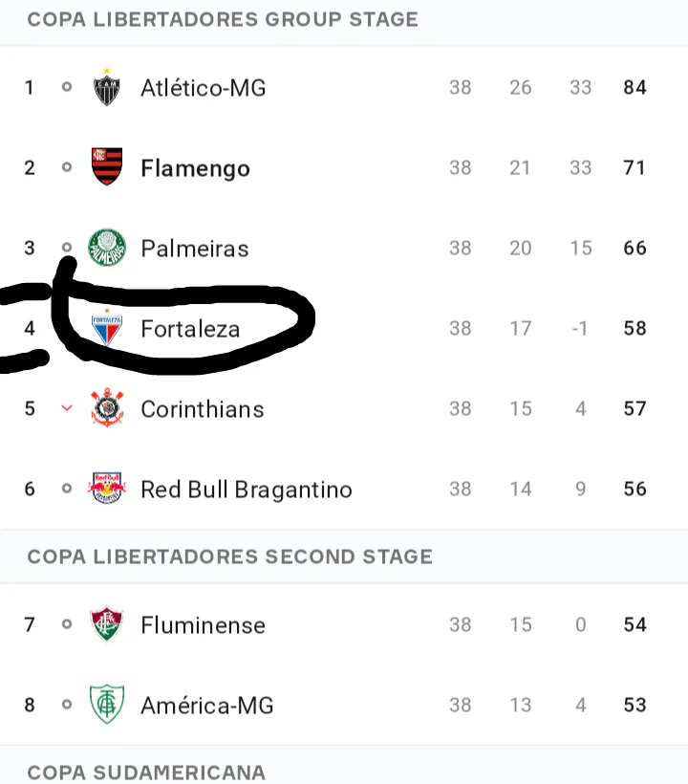Tap the Flamengo club crest

[107, 166]
